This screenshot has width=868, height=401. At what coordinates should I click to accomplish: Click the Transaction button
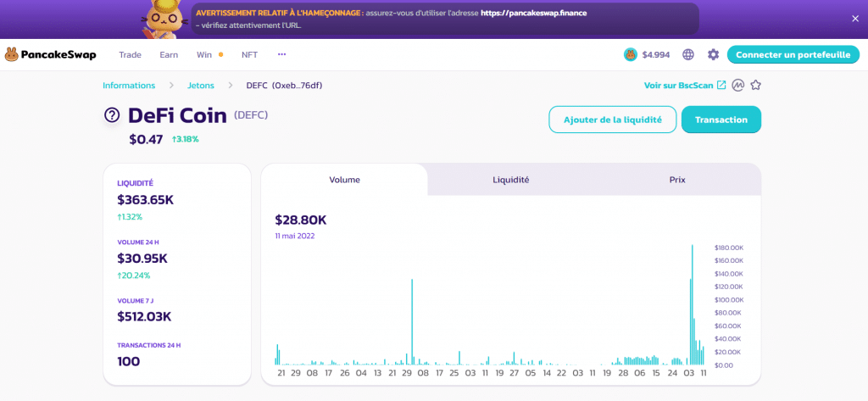point(721,120)
